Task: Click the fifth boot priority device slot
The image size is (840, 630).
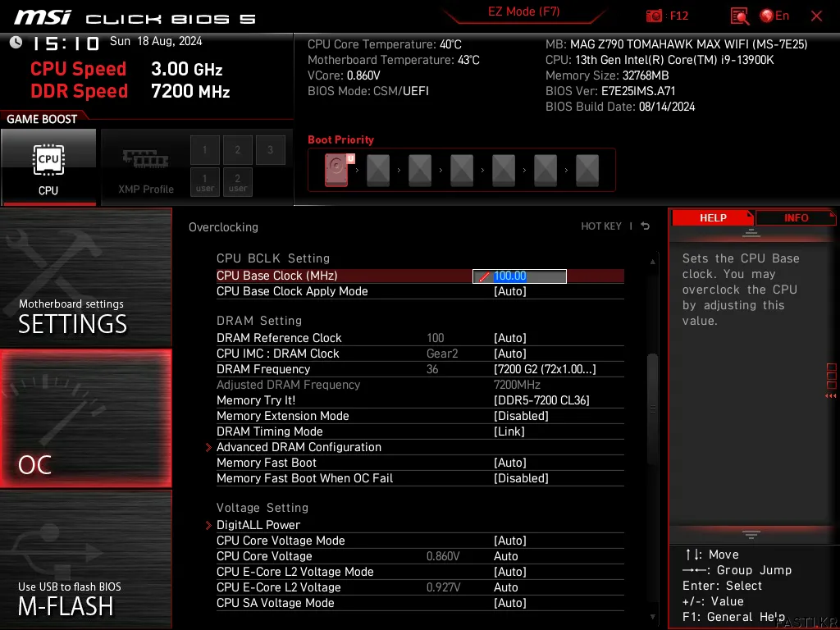Action: tap(504, 170)
